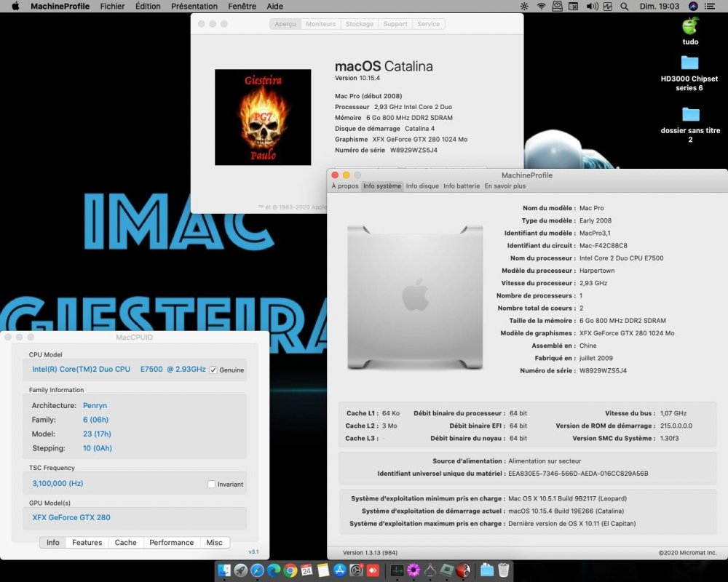728x582 pixels.
Task: Click serial W8929WZS5J4 in MachineProfile
Action: coord(603,370)
